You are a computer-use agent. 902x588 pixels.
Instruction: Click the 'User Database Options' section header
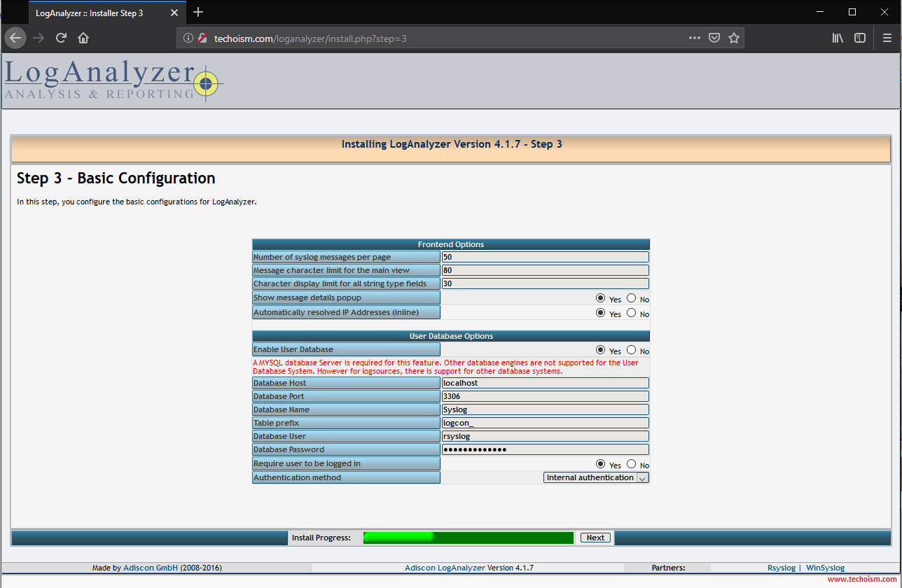(x=451, y=336)
